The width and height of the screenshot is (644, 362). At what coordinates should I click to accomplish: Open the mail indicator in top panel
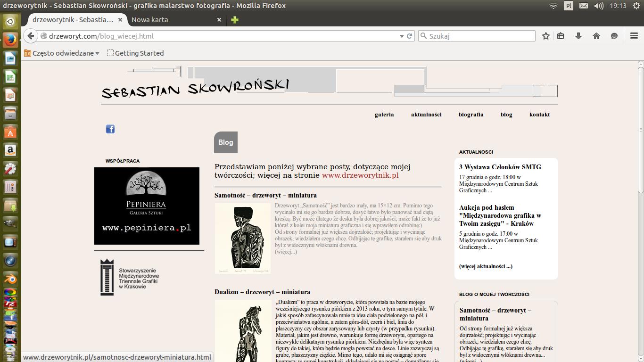pos(584,6)
